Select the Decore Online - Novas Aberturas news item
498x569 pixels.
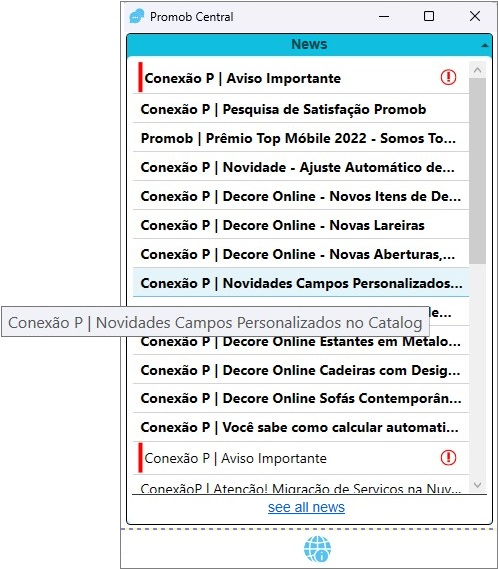[x=301, y=254]
